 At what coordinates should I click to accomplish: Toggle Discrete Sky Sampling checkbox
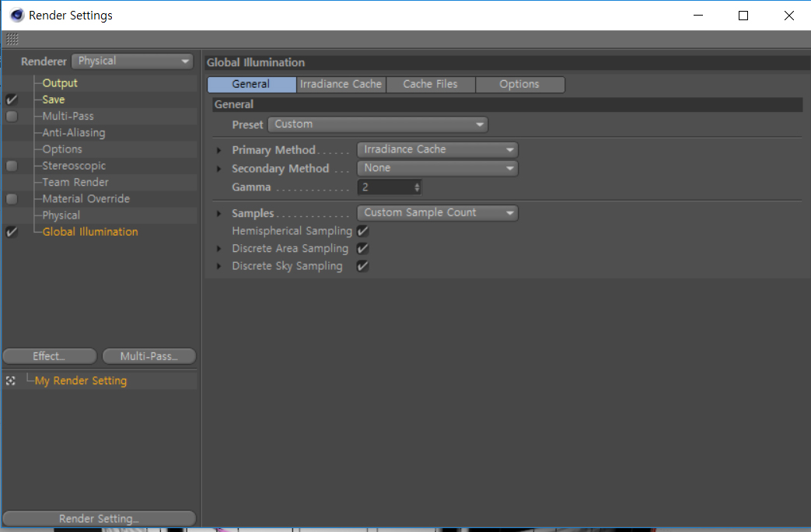click(362, 266)
